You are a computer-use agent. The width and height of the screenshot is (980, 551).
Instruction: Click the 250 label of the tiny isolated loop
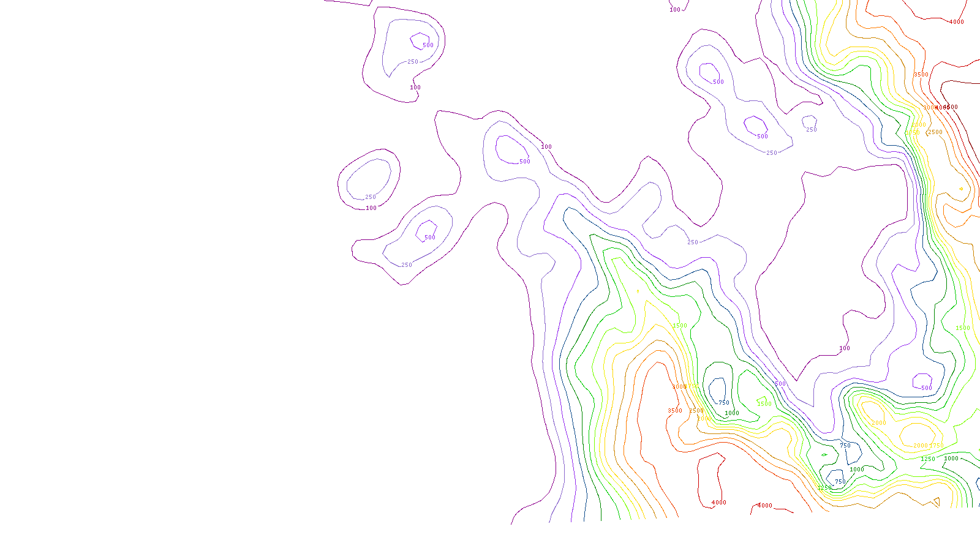pos(811,130)
